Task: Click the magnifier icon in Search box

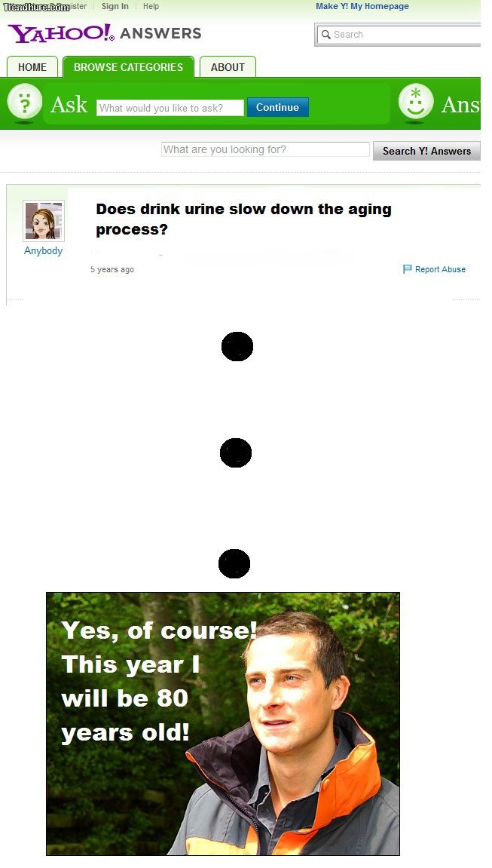Action: pyautogui.click(x=326, y=35)
